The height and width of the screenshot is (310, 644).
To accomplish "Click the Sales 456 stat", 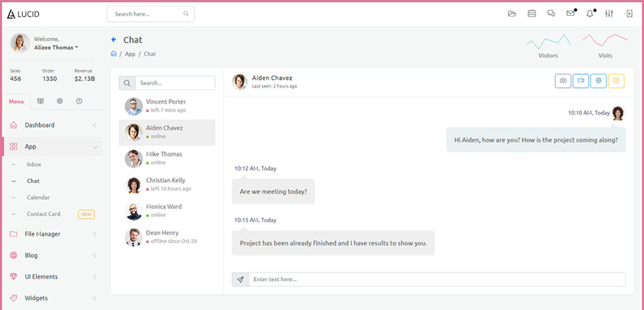I will pos(16,75).
